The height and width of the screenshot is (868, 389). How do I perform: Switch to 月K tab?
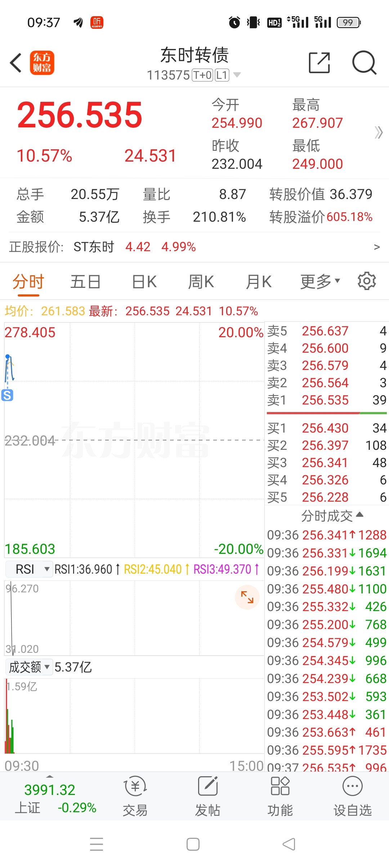click(259, 281)
